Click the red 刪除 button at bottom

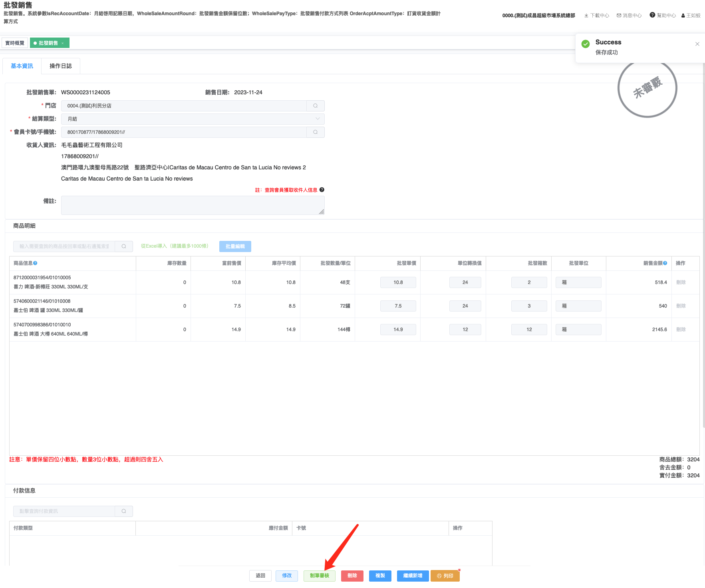click(x=352, y=576)
